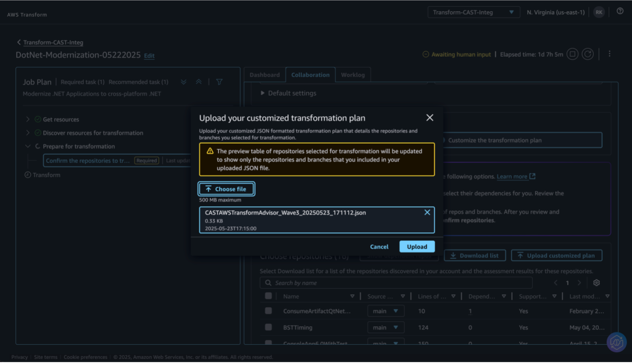This screenshot has width=632, height=364.
Task: Open the Job Plan filter icon
Action: [x=219, y=81]
